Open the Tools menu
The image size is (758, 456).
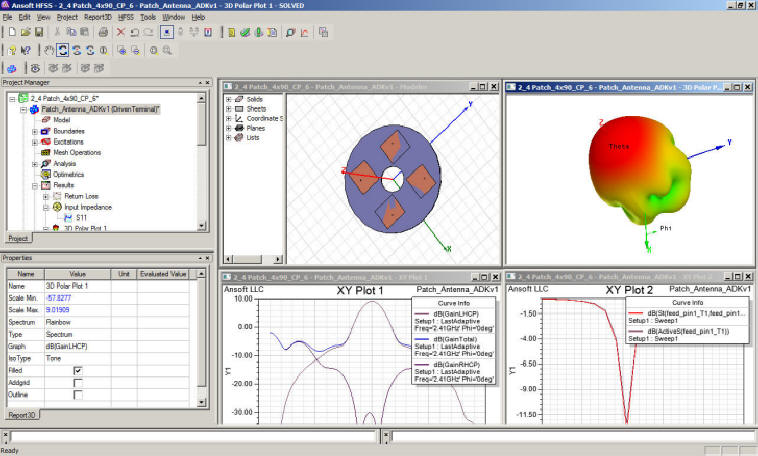point(148,17)
